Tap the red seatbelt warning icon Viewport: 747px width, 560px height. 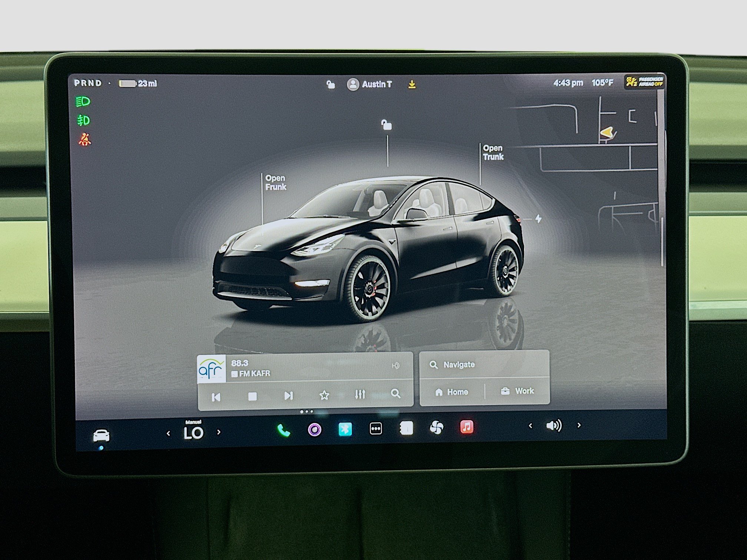(84, 140)
